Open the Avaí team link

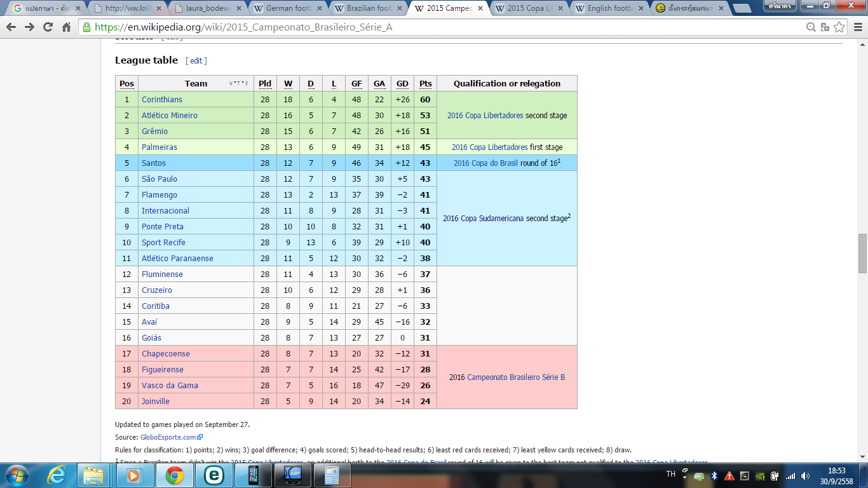[x=149, y=322]
